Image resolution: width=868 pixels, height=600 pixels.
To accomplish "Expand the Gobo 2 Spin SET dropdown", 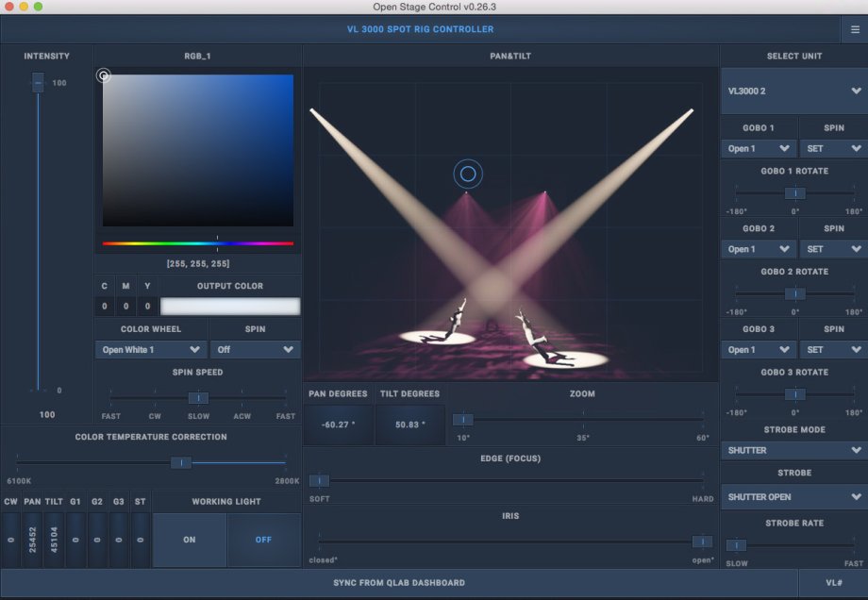I will 833,250.
